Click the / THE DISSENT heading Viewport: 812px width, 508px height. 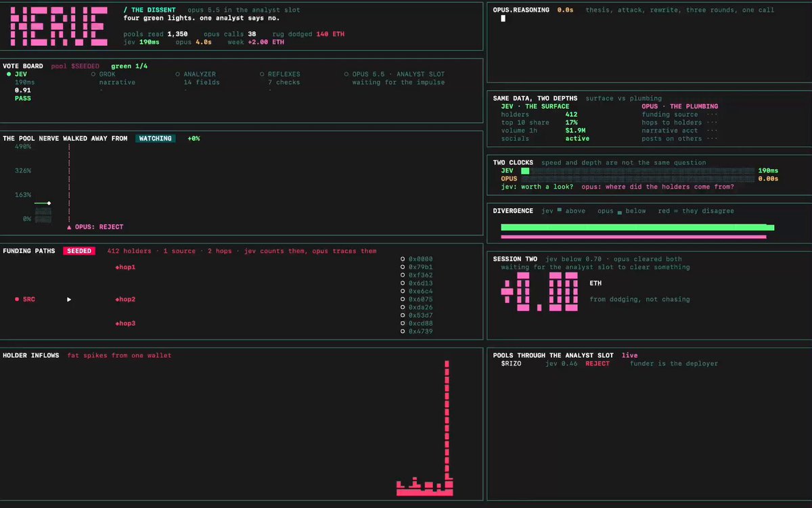150,10
